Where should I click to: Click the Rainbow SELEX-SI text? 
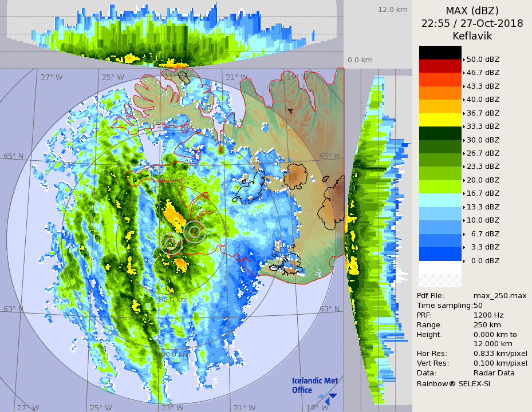pyautogui.click(x=453, y=383)
